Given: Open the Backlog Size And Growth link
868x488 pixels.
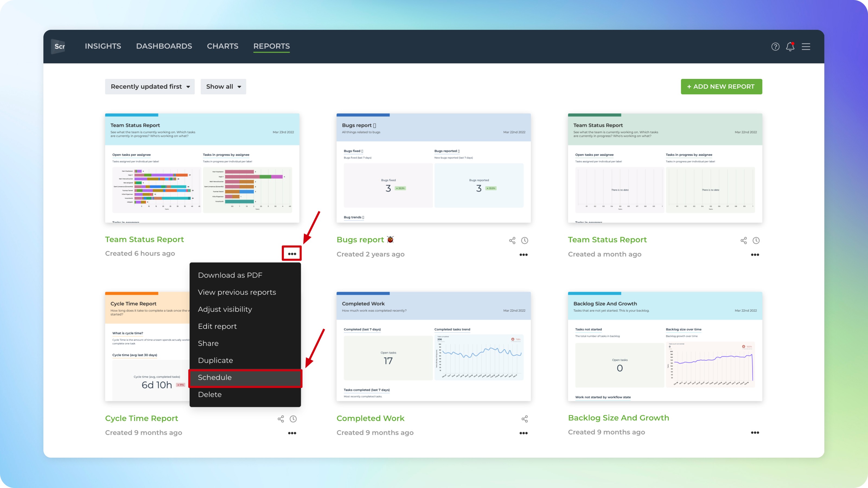Looking at the screenshot, I should point(618,418).
